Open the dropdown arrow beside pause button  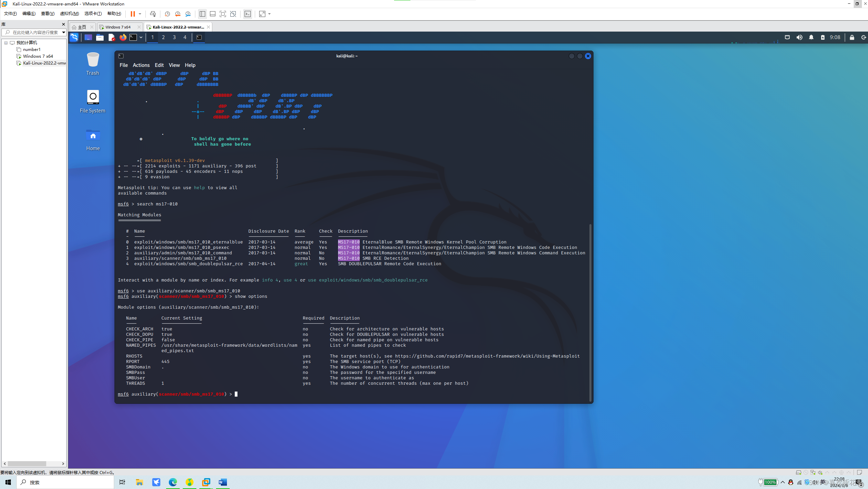coord(140,14)
